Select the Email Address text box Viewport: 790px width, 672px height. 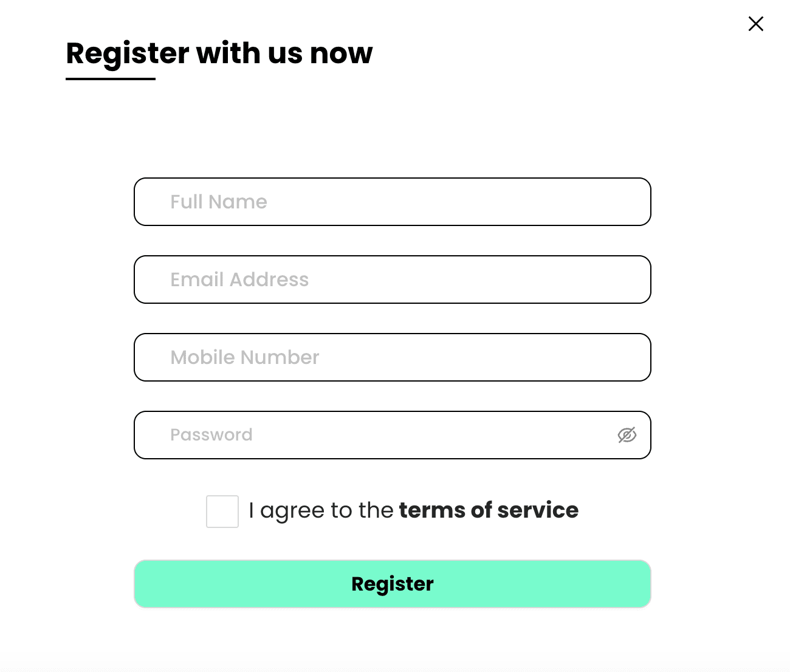[393, 279]
